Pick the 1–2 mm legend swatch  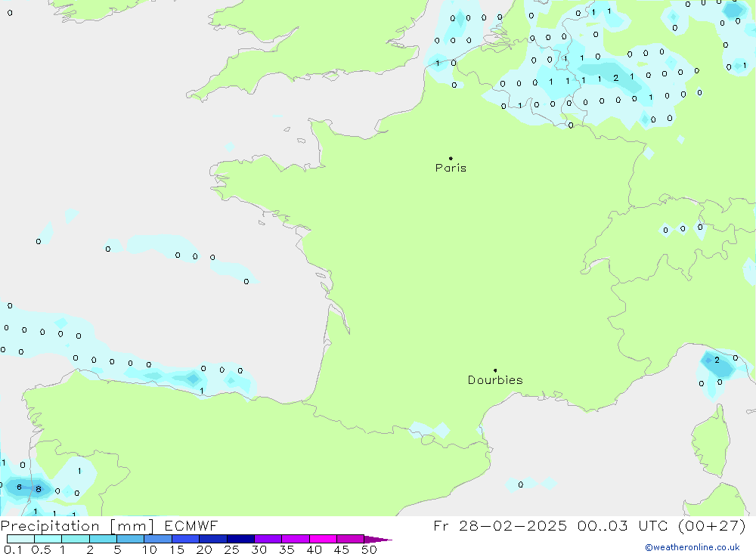tap(76, 539)
